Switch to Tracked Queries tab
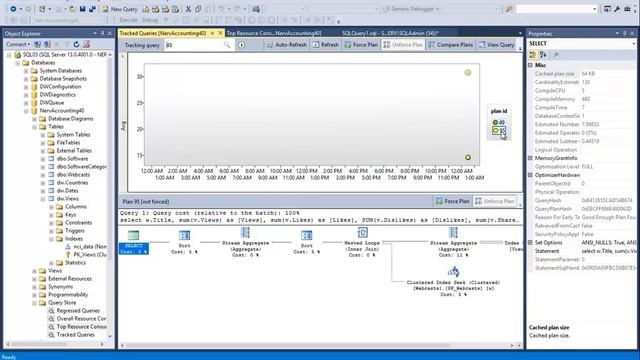Screen dimensions: 640x360 [162, 33]
